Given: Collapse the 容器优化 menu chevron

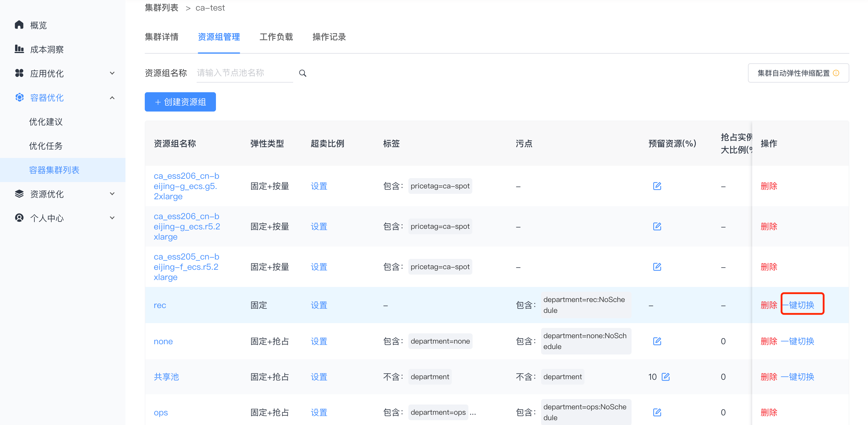Looking at the screenshot, I should tap(112, 98).
